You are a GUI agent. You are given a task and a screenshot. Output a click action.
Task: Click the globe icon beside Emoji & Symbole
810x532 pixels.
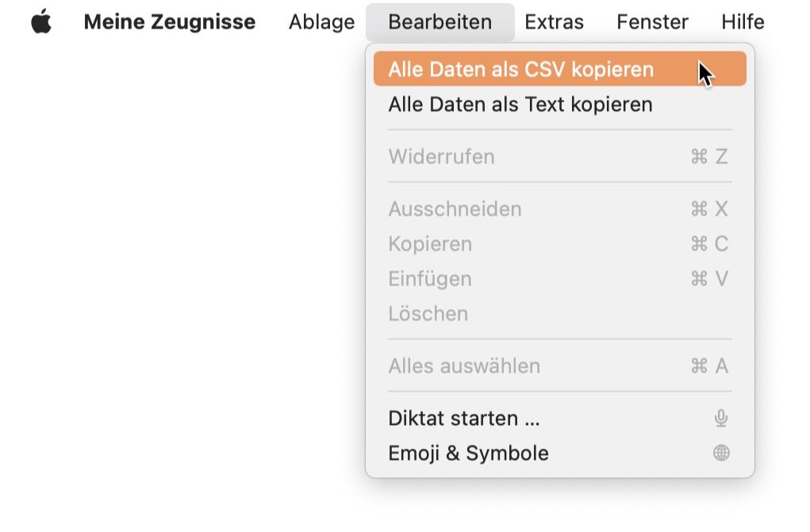(721, 453)
